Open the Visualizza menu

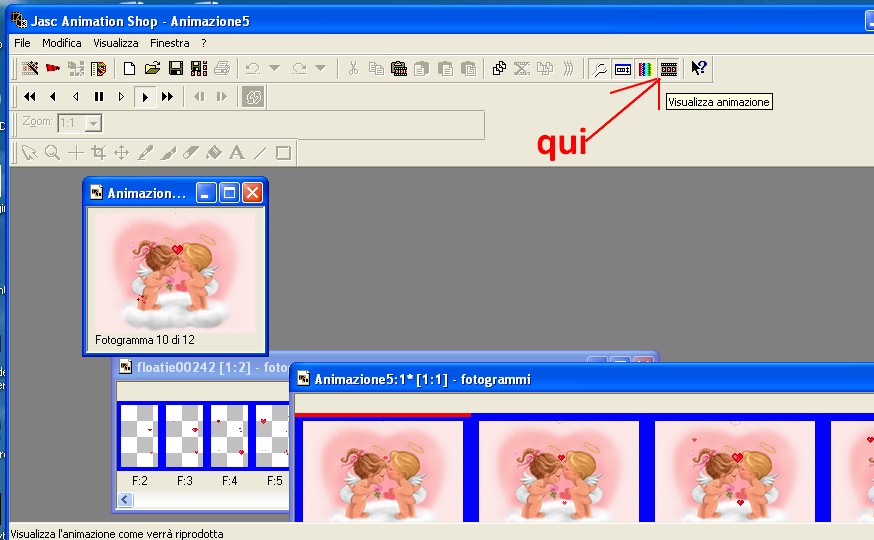coord(115,43)
